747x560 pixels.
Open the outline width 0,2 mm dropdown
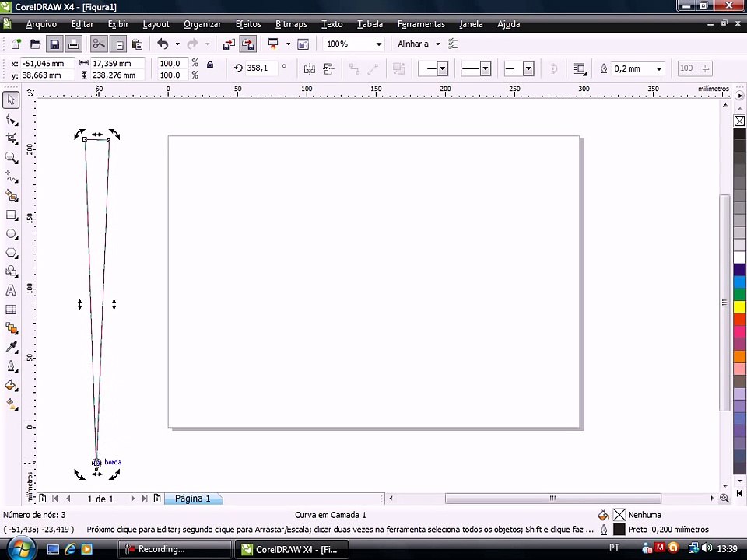pyautogui.click(x=659, y=69)
